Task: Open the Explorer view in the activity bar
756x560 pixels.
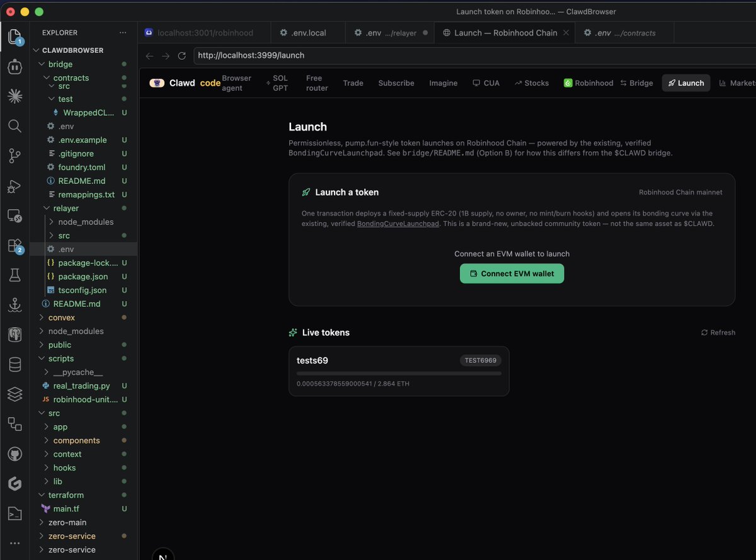Action: tap(14, 37)
